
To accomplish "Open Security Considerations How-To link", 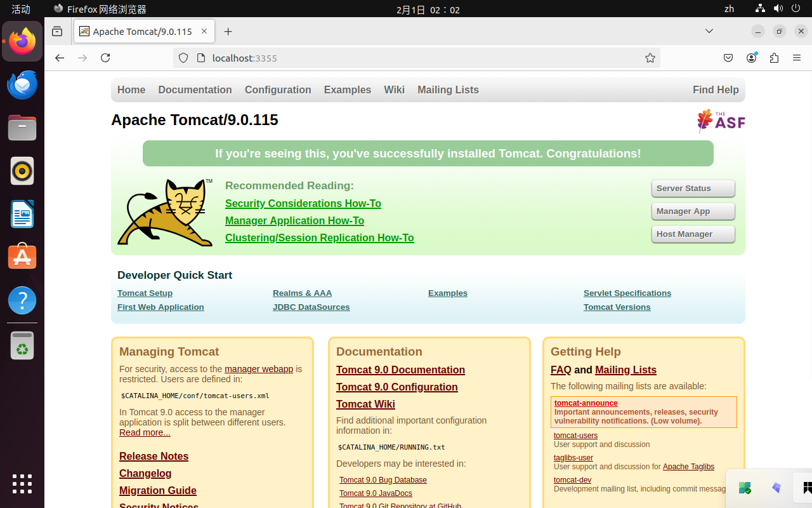I will coord(303,203).
